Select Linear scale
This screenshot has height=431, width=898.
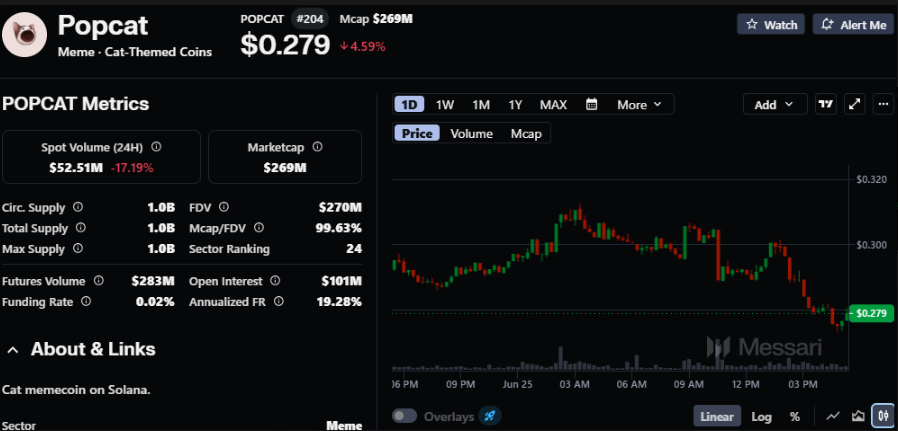pos(716,416)
